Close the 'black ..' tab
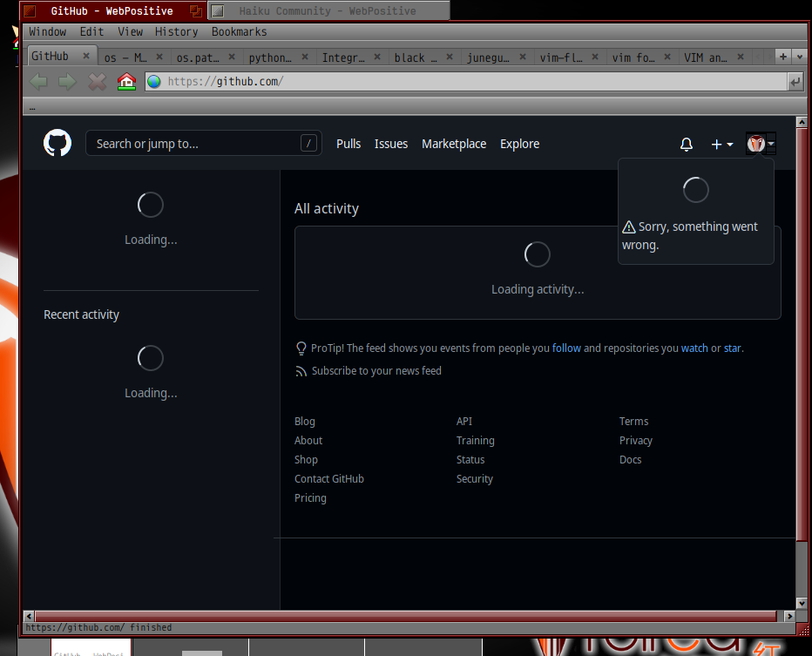Screen dimensions: 812x656 (x=450, y=57)
